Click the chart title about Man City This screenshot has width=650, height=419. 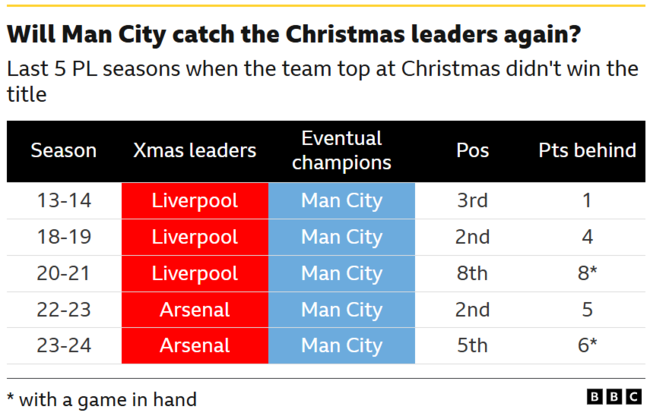point(293,35)
